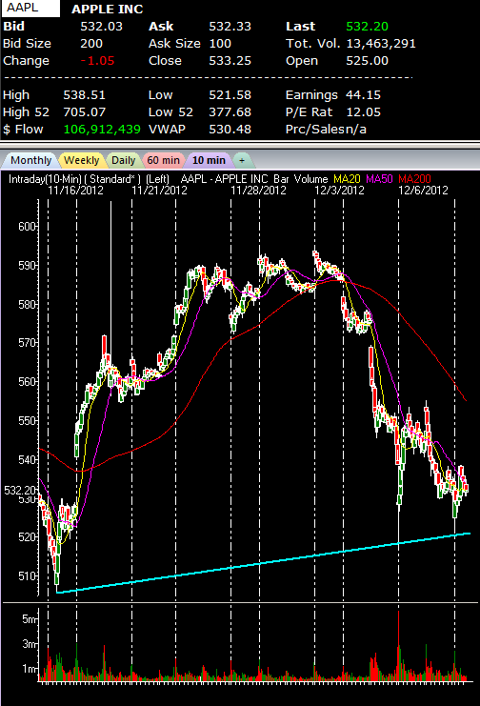
Task: Click the Intraday(10-Min) interval label
Action: (45, 179)
